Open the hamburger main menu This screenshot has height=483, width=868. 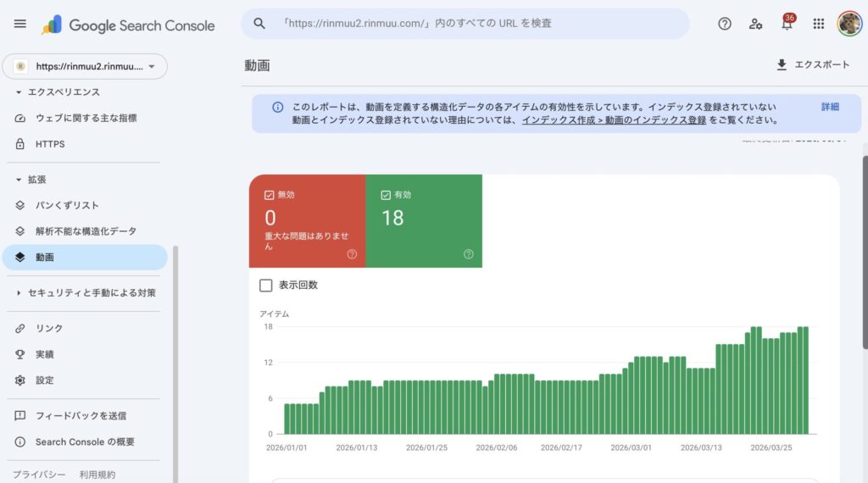(x=20, y=24)
